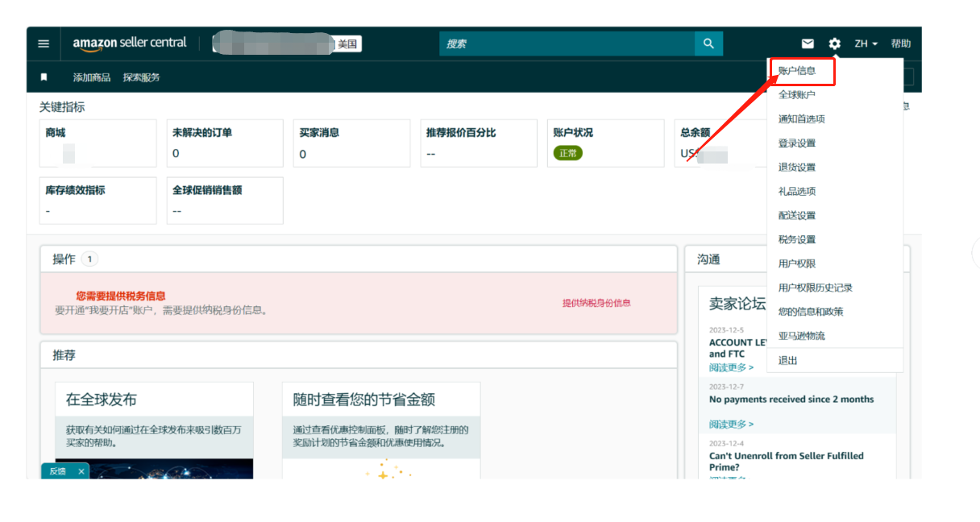
Task: Click the 卖家论坛 heading
Action: pos(737,304)
